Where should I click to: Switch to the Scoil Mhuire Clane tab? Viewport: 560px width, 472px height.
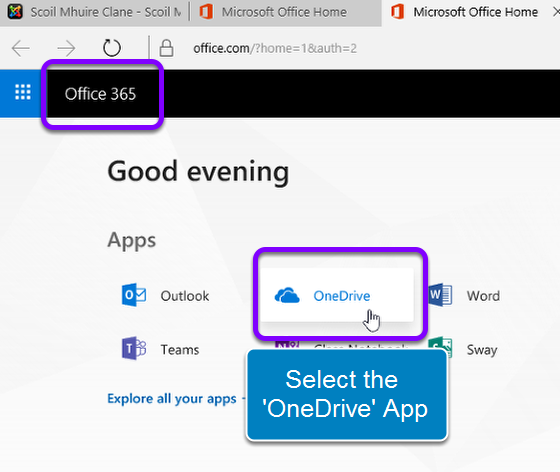tap(95, 12)
